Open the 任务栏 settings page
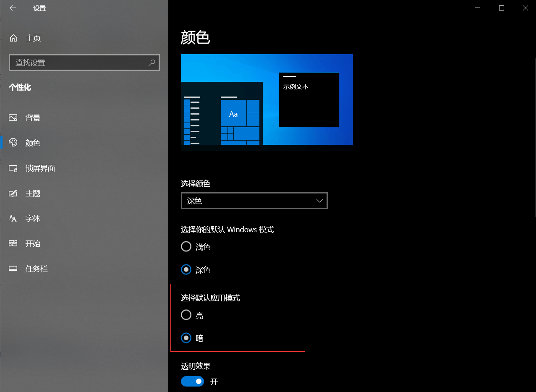 coord(37,269)
